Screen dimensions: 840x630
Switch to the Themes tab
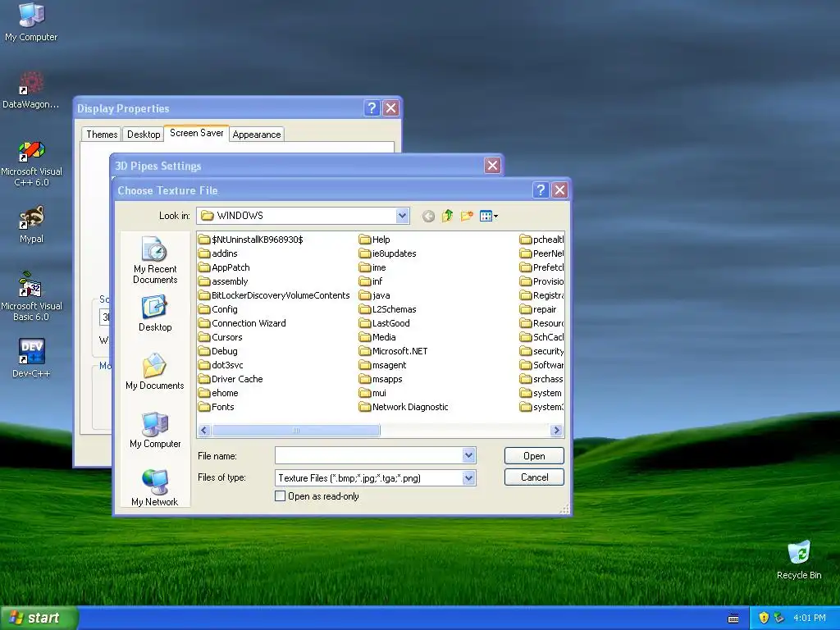pos(101,135)
